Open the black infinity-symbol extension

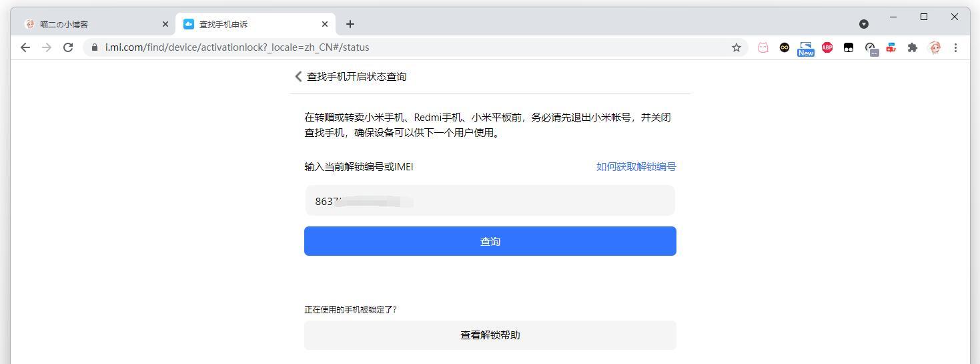pyautogui.click(x=785, y=47)
